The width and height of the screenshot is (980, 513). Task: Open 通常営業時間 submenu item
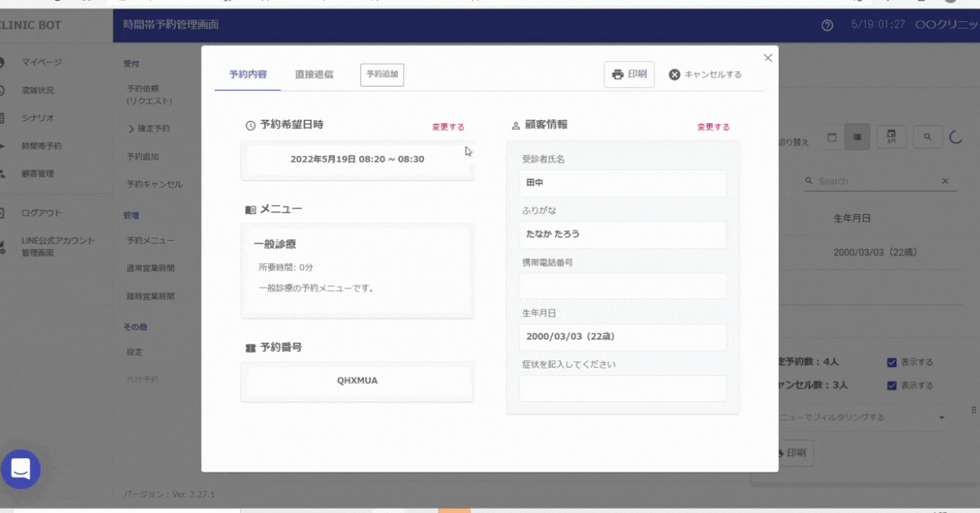pyautogui.click(x=151, y=269)
